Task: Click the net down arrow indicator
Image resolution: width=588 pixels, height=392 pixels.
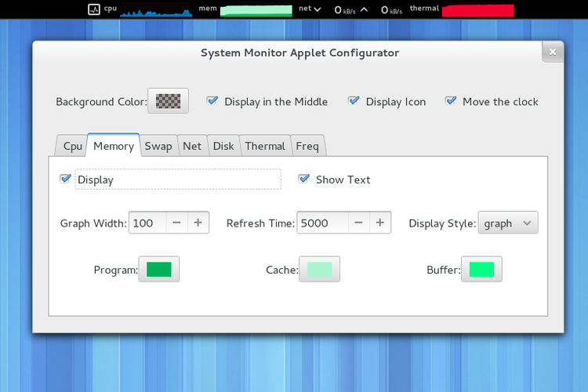Action: click(317, 9)
